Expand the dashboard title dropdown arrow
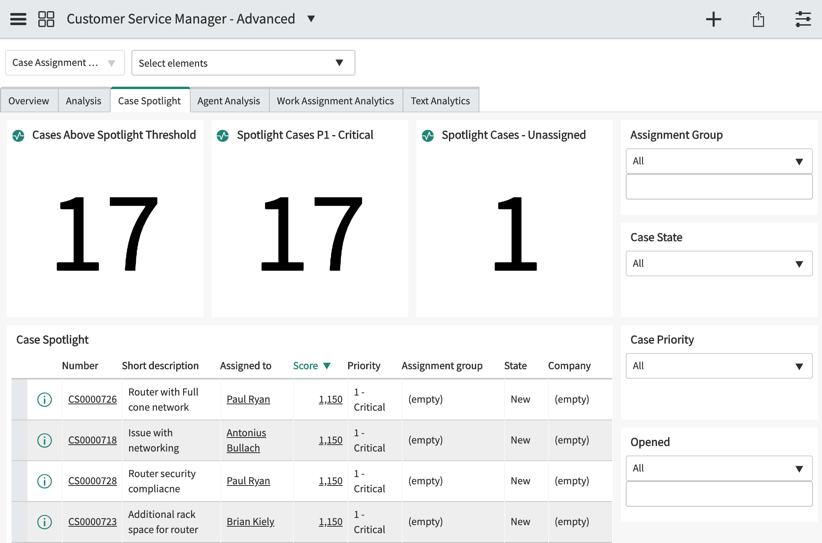 pos(311,19)
